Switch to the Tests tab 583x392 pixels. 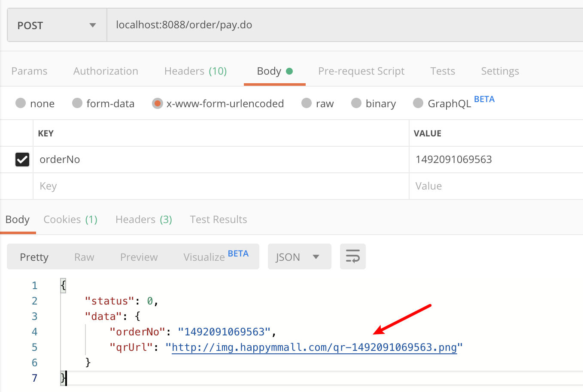[x=443, y=71]
